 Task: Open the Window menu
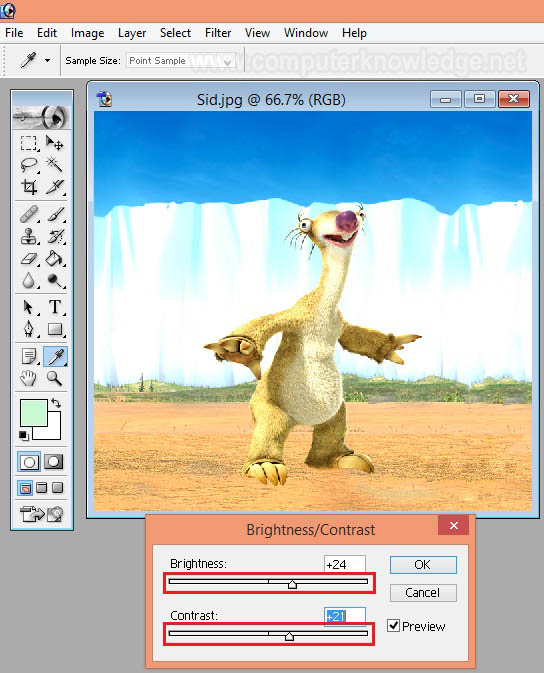click(306, 33)
